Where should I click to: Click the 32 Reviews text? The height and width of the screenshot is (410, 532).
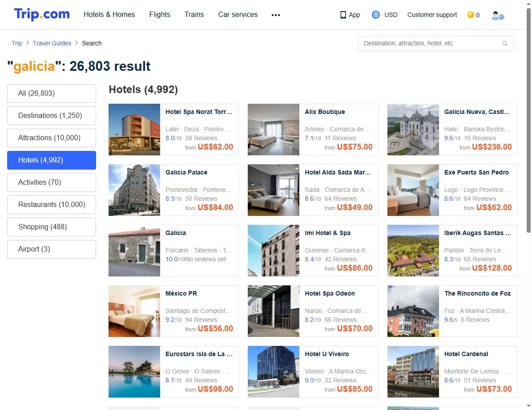click(340, 380)
